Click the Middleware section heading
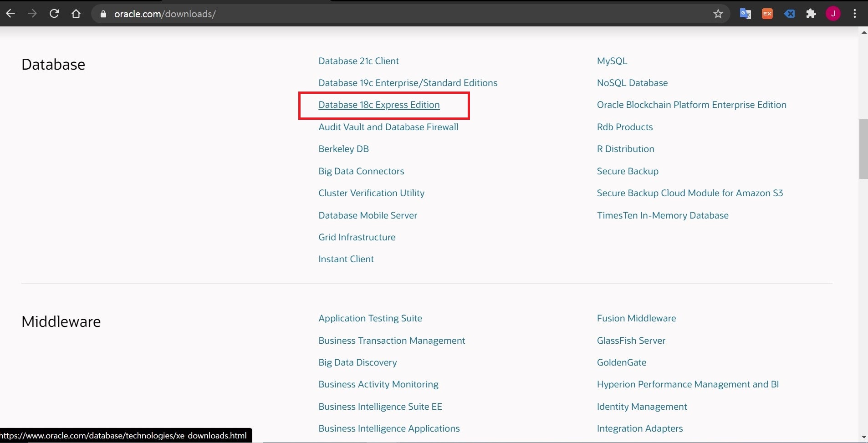The height and width of the screenshot is (443, 868). [61, 322]
